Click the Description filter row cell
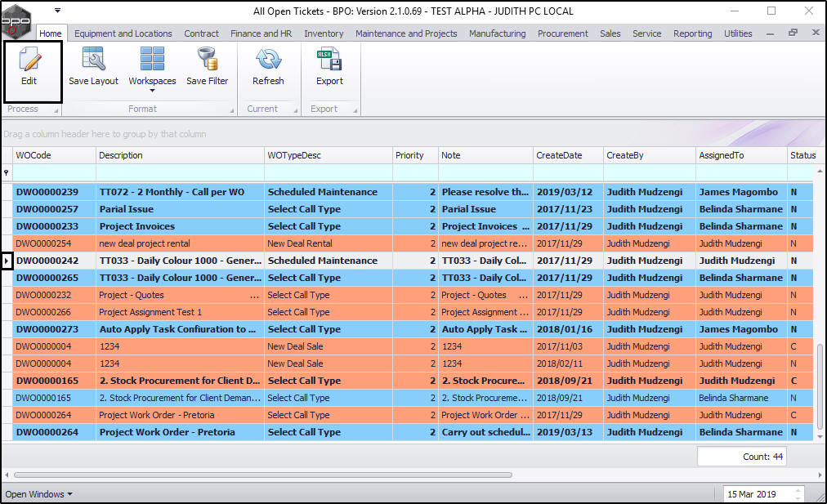Viewport: 827px width, 504px height. (x=180, y=172)
